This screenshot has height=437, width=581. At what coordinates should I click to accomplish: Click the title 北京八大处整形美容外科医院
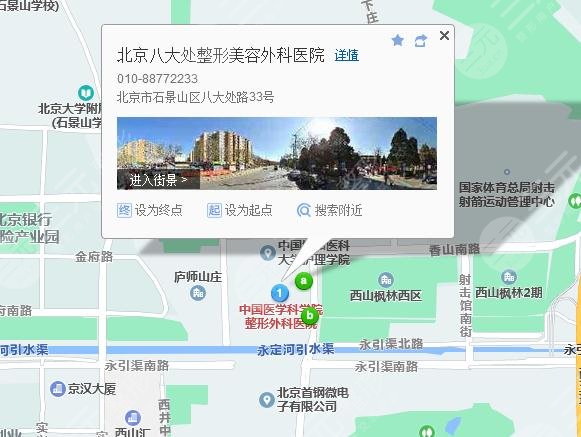pyautogui.click(x=221, y=55)
